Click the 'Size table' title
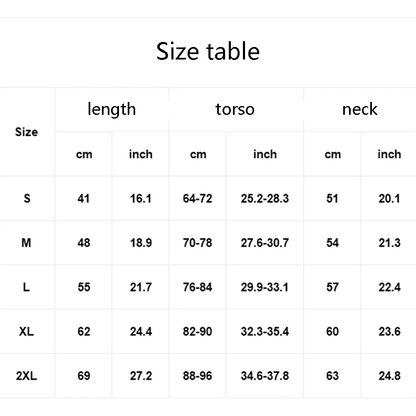The image size is (416, 416). coord(208,51)
